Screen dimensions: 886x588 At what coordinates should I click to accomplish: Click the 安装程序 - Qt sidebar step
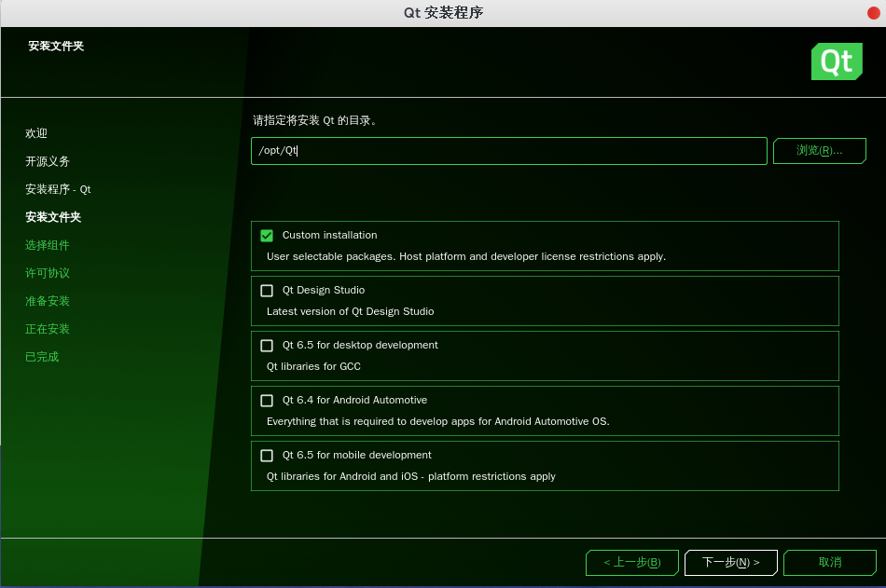click(x=58, y=189)
